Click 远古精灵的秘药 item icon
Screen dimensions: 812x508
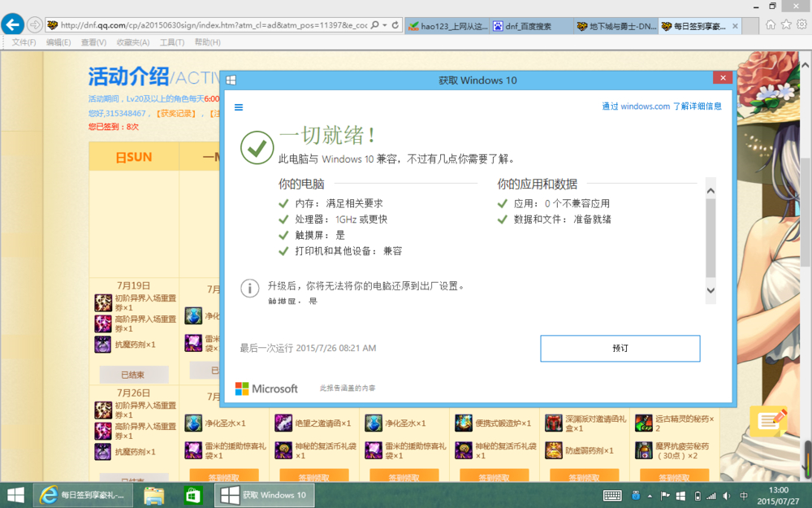(644, 423)
